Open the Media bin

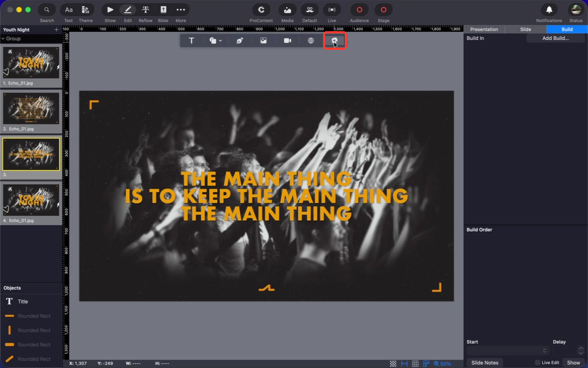coord(287,10)
